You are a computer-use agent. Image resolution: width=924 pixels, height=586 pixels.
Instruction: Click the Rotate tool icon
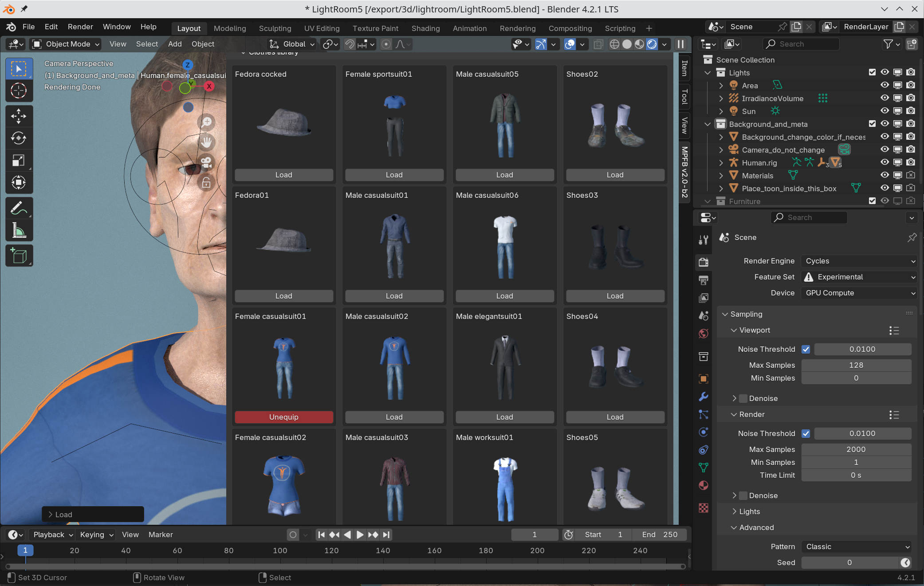(x=18, y=138)
